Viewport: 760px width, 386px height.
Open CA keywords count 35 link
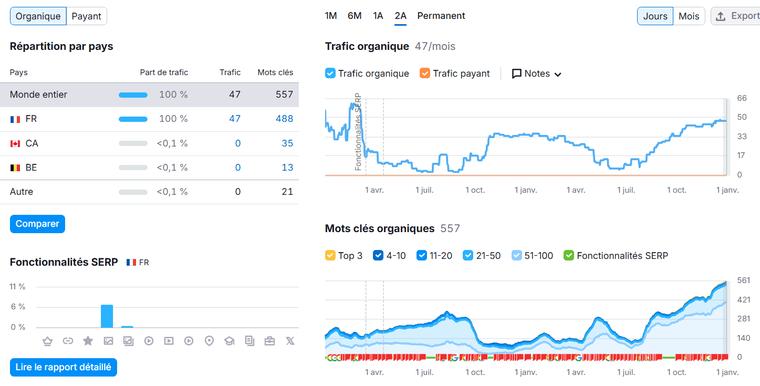(287, 144)
